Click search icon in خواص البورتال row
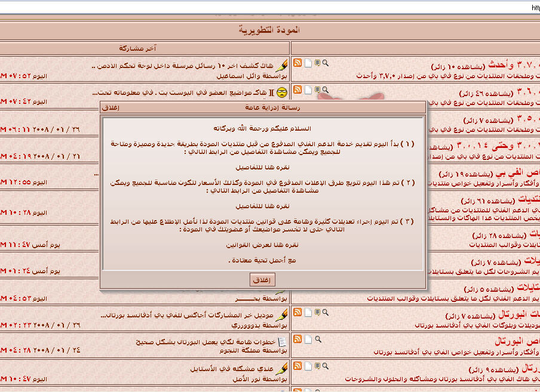Viewport: 540px width, 392px height. (318, 339)
